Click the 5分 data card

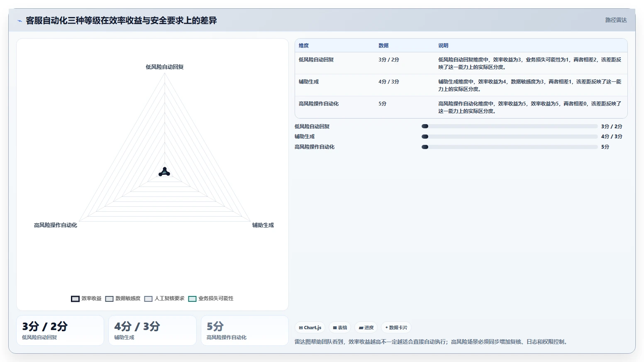point(245,330)
